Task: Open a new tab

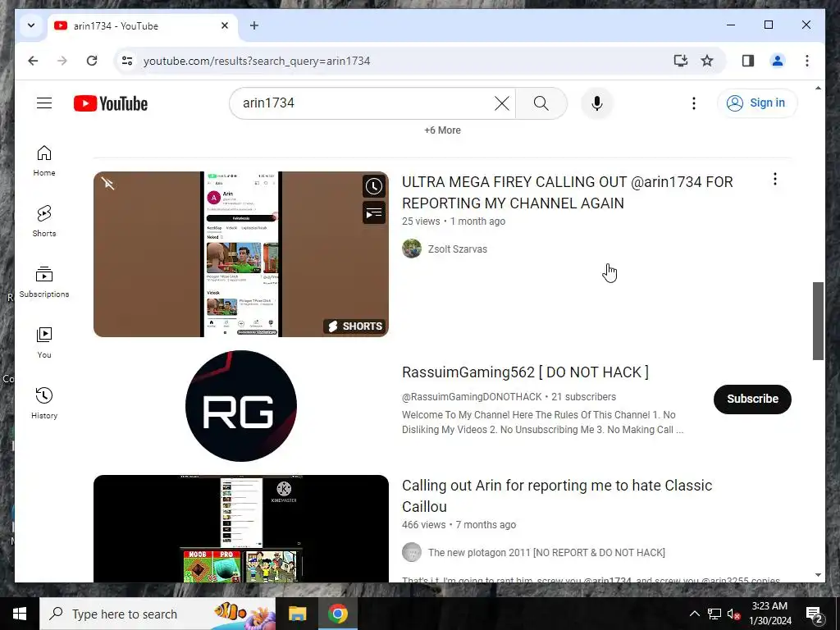Action: pyautogui.click(x=254, y=25)
